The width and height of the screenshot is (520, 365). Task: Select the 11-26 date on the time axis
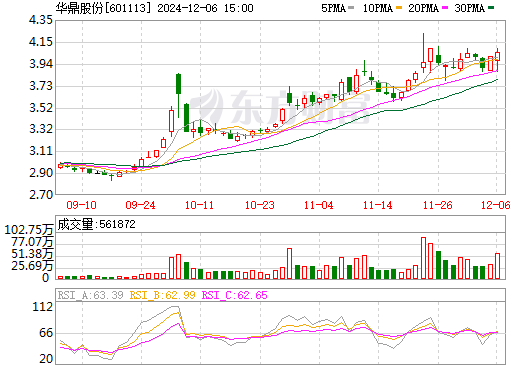tap(438, 205)
